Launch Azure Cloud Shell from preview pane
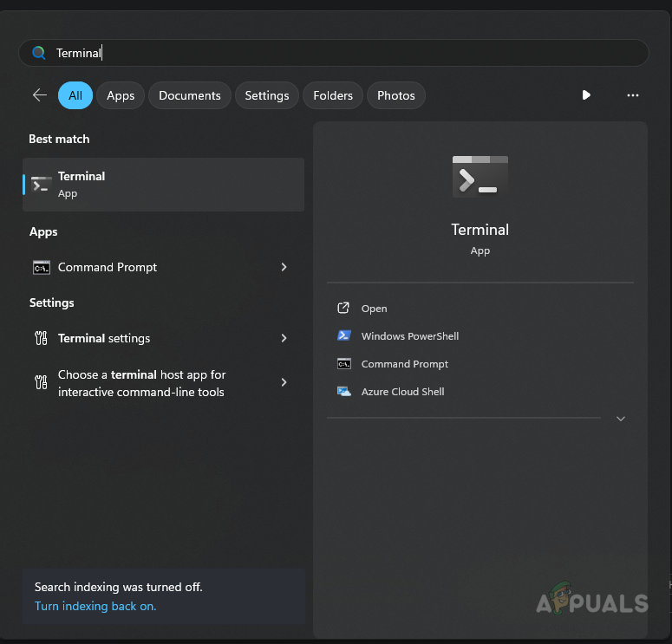This screenshot has width=672, height=644. tap(402, 392)
